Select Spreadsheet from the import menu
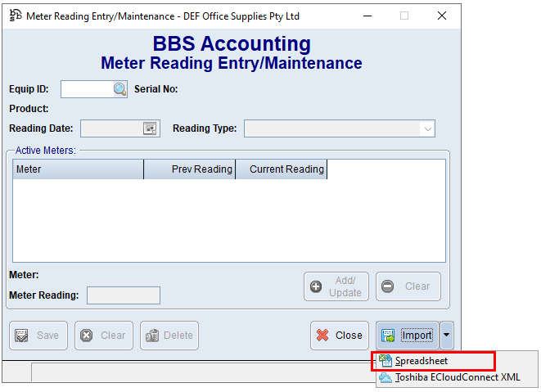This screenshot has height=392, width=541. click(421, 361)
